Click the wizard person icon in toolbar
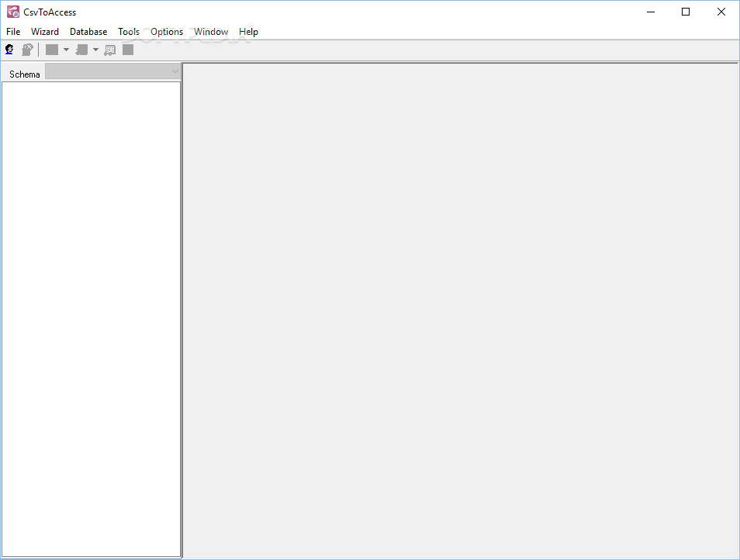 (9, 50)
